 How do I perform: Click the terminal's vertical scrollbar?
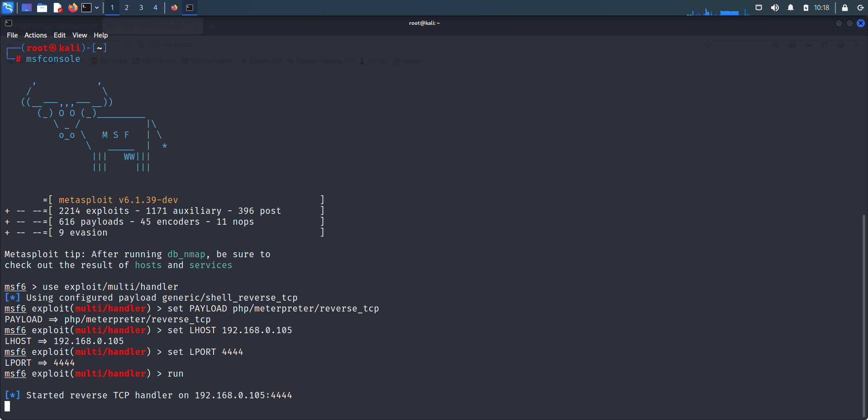tap(864, 315)
